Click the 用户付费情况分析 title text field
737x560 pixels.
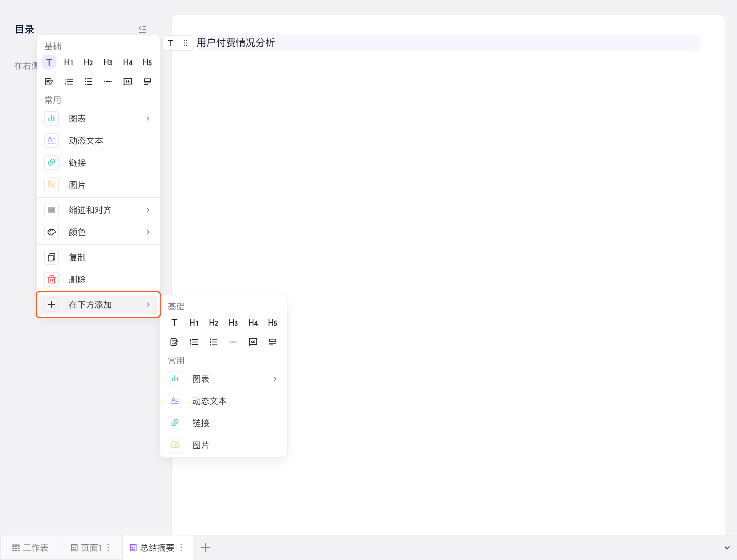[448, 43]
